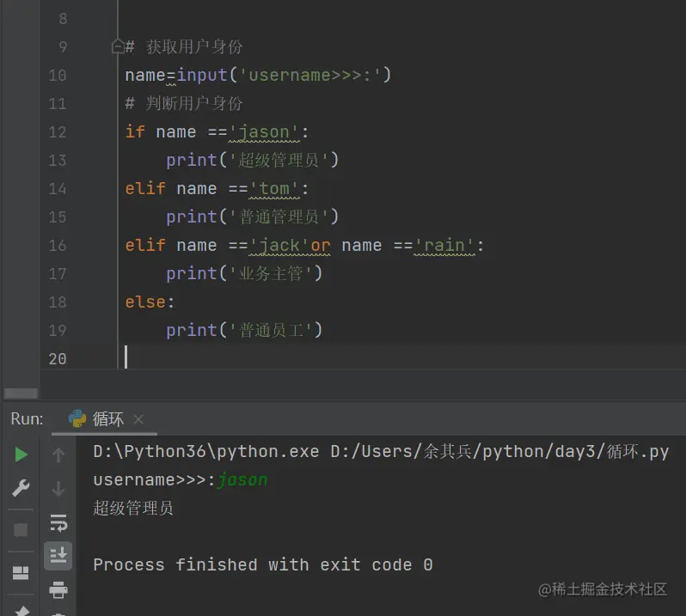Click line number 16 in gutter
Image resolution: width=686 pixels, height=616 pixels.
pyautogui.click(x=58, y=245)
